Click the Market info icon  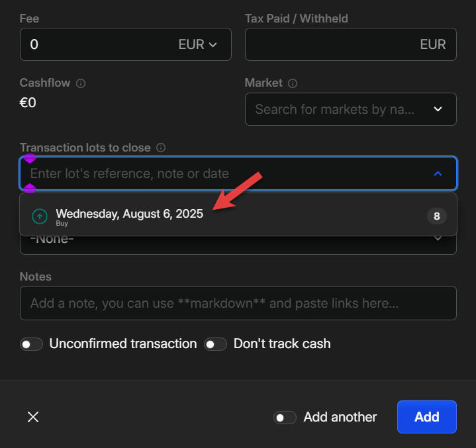coord(293,83)
